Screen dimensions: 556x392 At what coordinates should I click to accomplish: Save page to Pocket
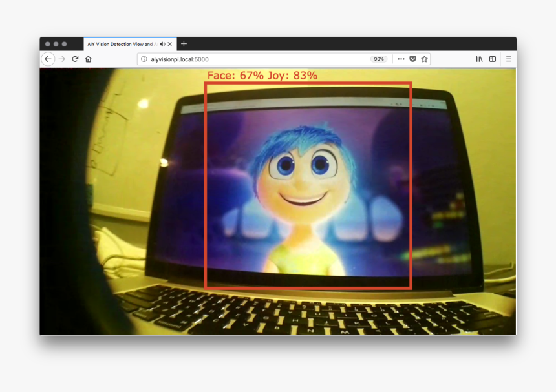412,59
